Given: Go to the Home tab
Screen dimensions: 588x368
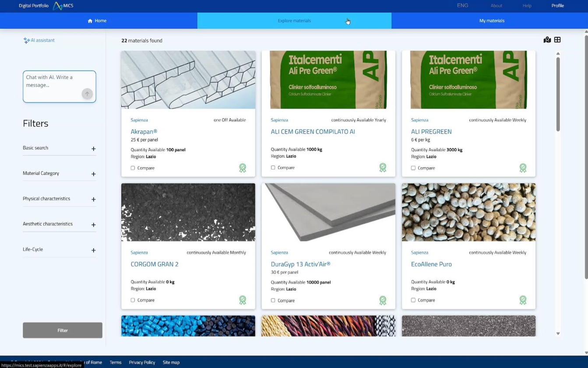Looking at the screenshot, I should 97,21.
